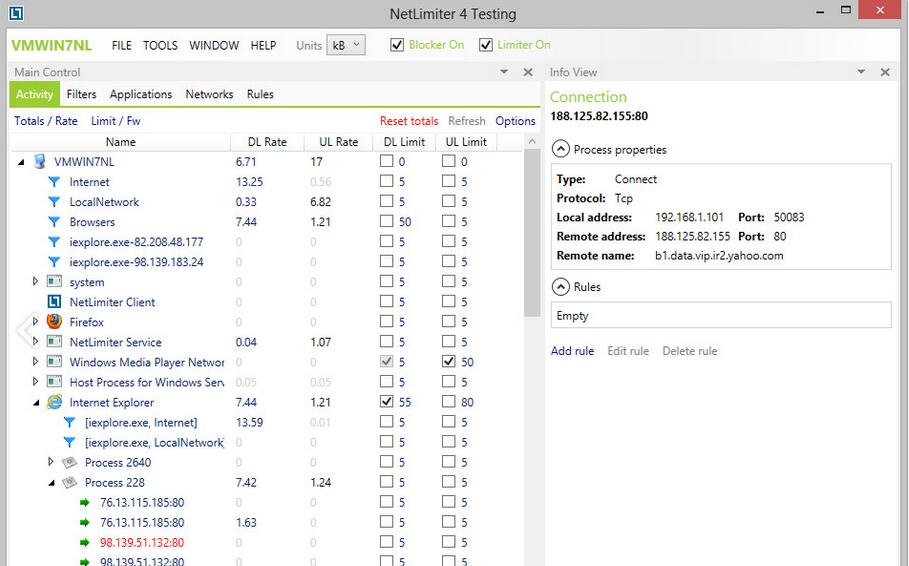Enable UL Limit checkbox for Internet filter
The image size is (909, 566).
pos(449,181)
